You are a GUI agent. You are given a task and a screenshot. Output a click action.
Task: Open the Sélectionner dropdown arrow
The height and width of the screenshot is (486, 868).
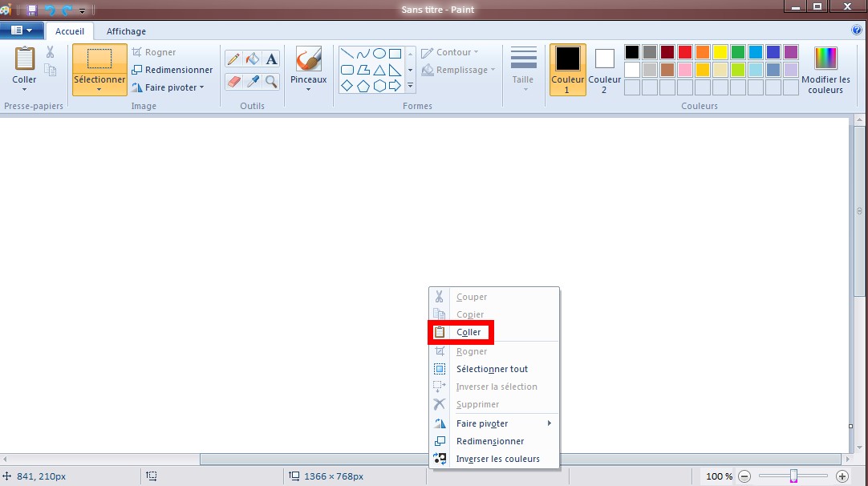99,90
